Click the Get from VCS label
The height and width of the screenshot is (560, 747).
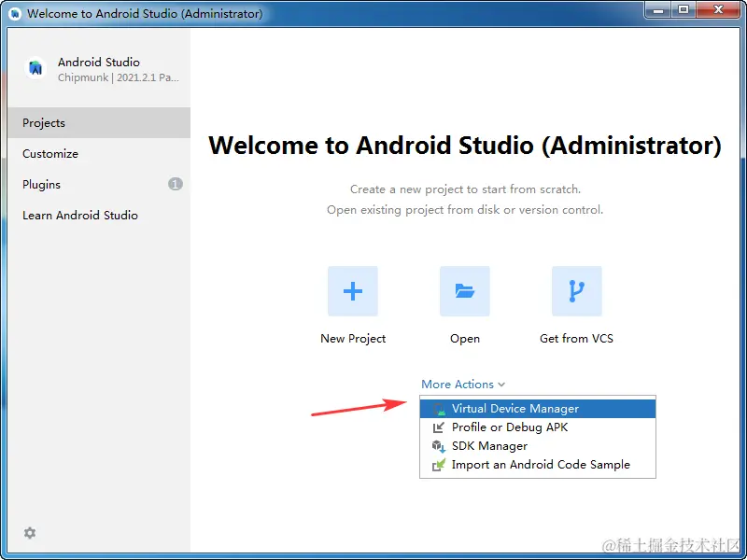point(576,339)
